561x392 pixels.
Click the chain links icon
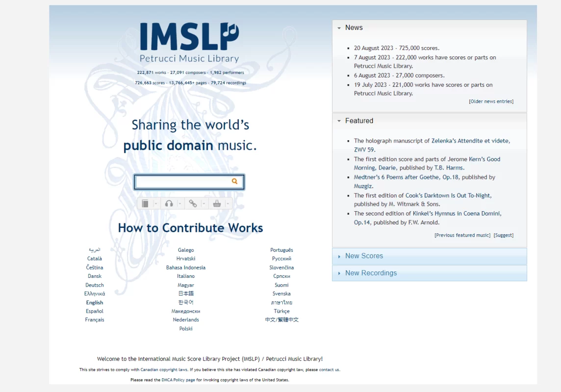[x=193, y=204]
